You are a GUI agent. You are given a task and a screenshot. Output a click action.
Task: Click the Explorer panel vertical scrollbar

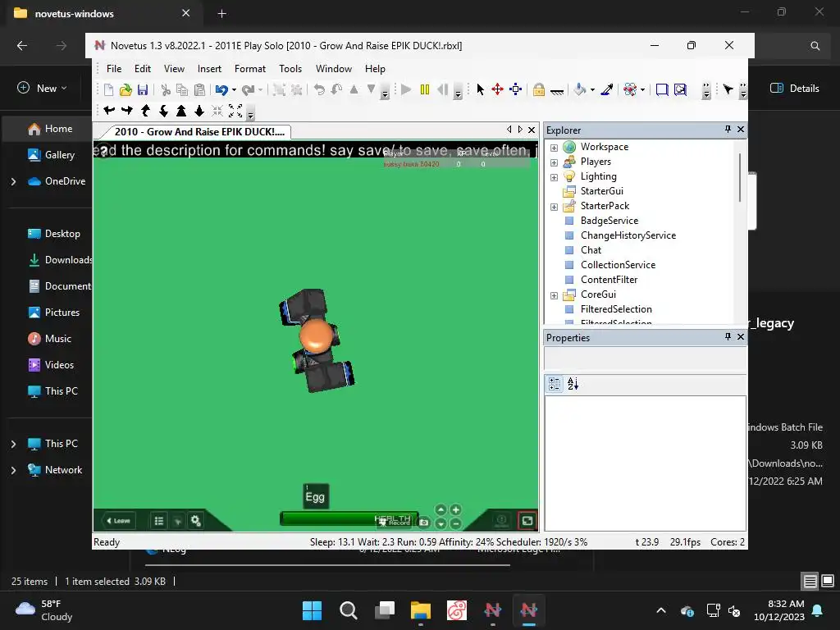740,177
